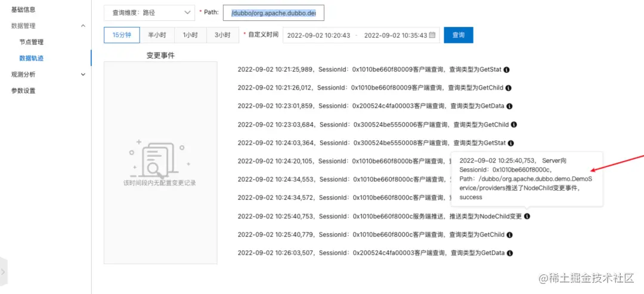Open 基础信息 in the sidebar

pyautogui.click(x=23, y=10)
